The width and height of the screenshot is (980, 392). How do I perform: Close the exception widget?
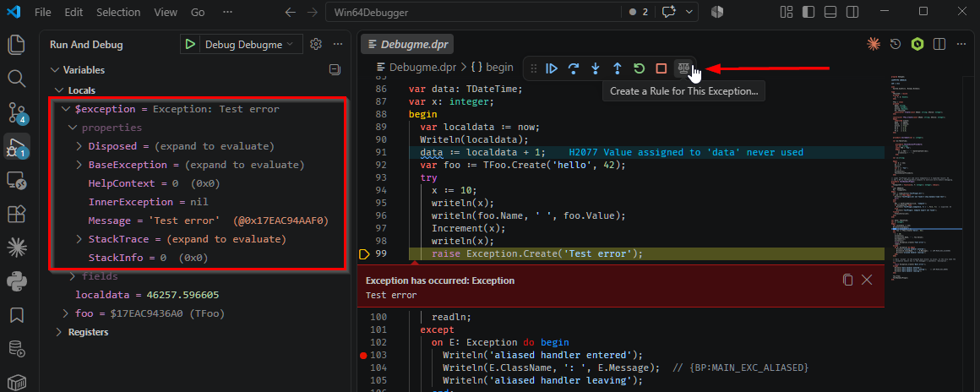867,280
